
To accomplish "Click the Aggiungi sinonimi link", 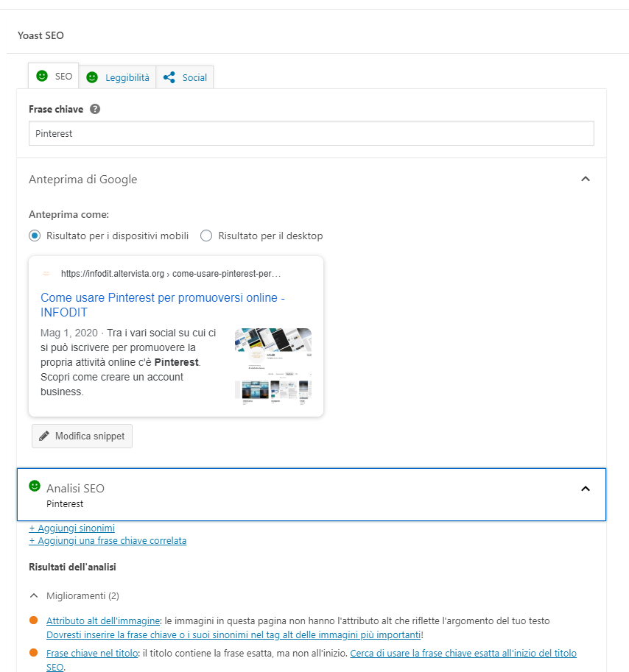I will (x=71, y=528).
